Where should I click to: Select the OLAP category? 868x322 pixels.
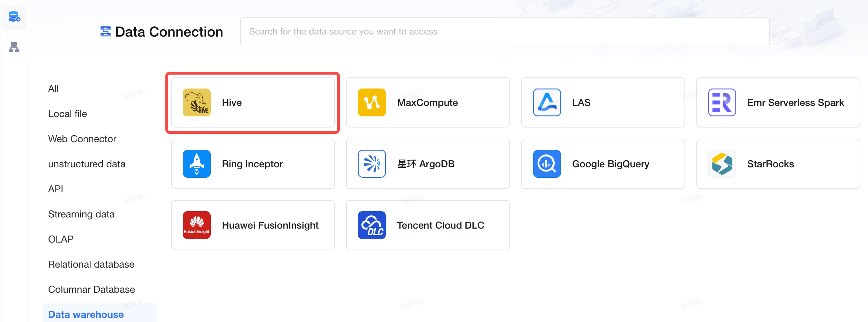click(61, 239)
